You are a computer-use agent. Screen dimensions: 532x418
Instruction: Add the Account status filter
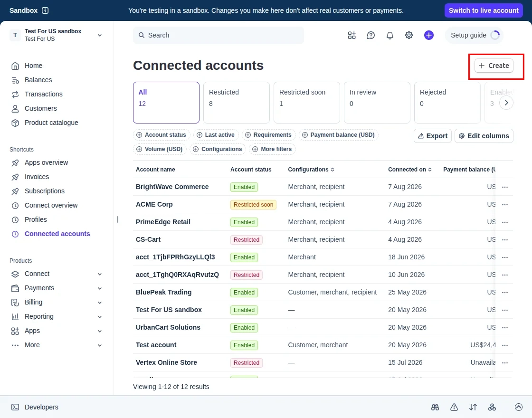coord(161,135)
